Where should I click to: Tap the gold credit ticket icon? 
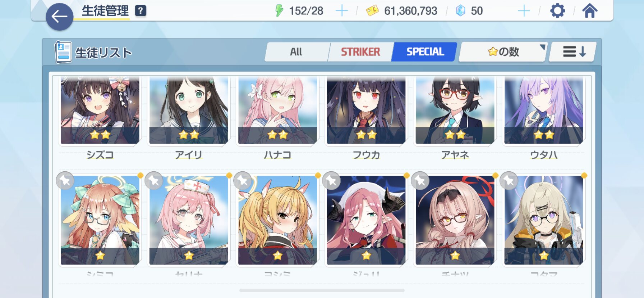click(372, 11)
